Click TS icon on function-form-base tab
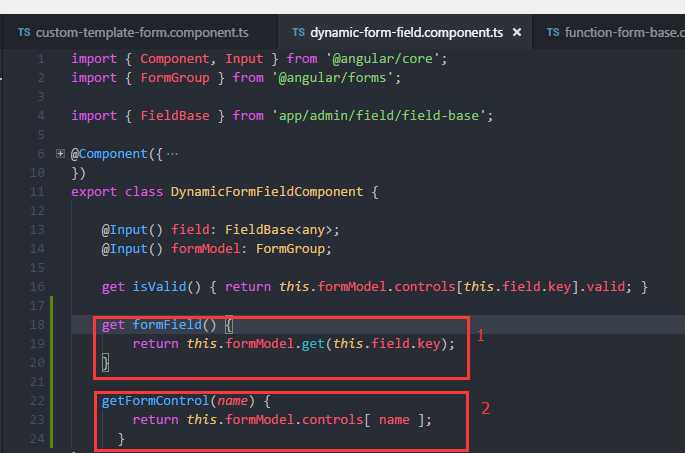 (x=553, y=32)
